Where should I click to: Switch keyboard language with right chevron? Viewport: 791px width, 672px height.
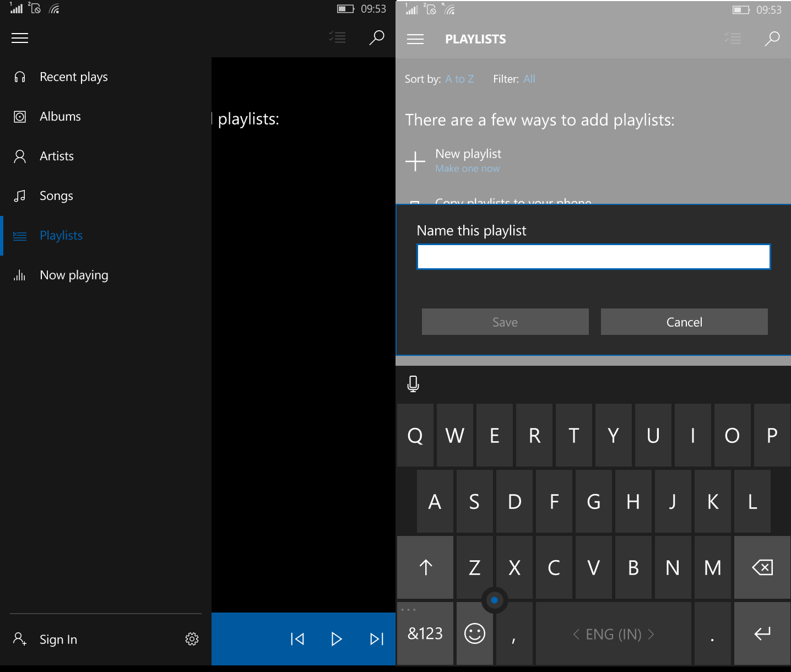[x=651, y=635]
